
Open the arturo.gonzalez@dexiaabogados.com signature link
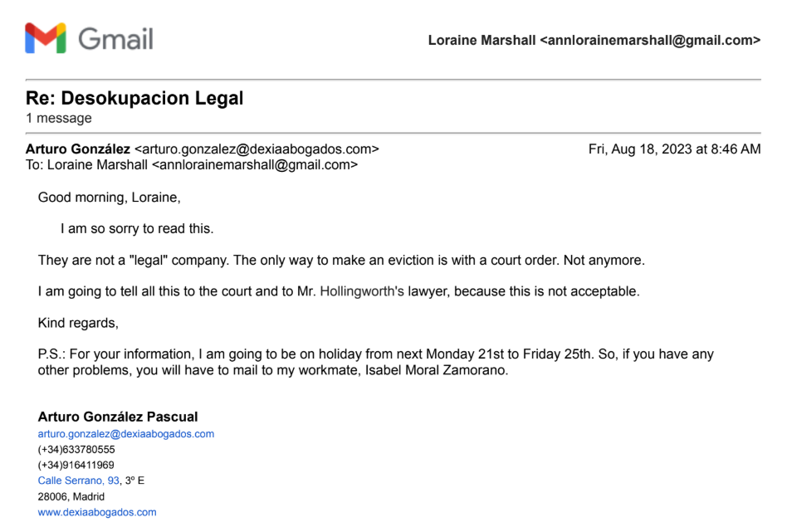click(126, 434)
